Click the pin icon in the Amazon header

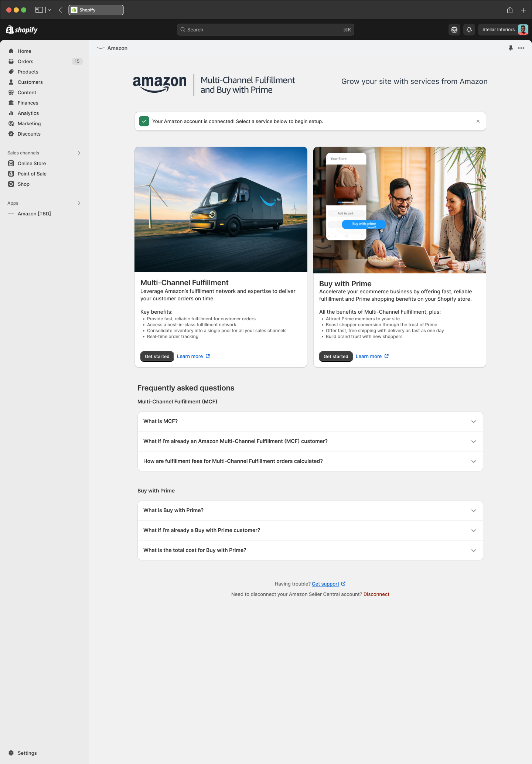[x=511, y=48]
